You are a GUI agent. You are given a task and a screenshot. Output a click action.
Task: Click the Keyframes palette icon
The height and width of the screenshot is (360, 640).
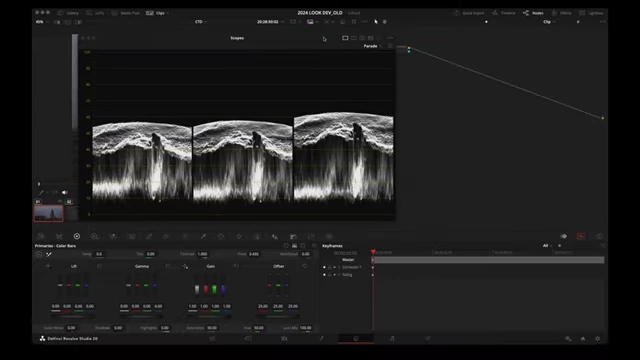pos(564,236)
